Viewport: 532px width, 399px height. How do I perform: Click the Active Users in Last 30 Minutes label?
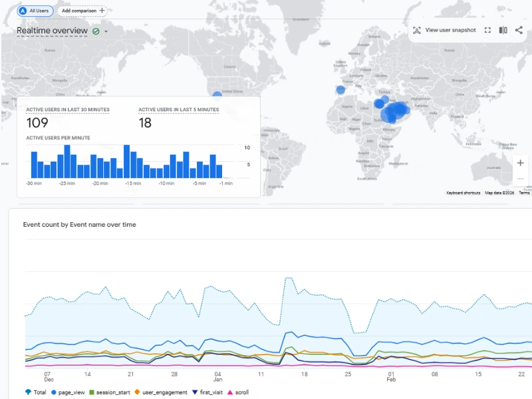tap(68, 110)
